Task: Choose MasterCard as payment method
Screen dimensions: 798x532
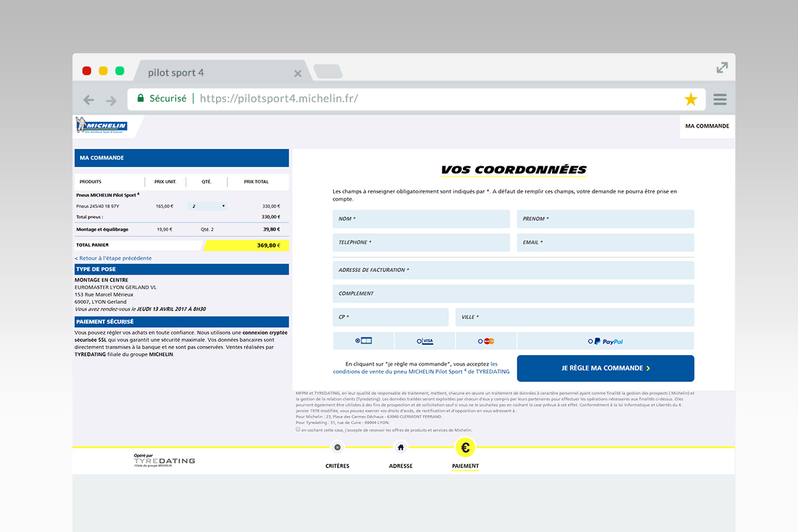Action: click(x=486, y=341)
